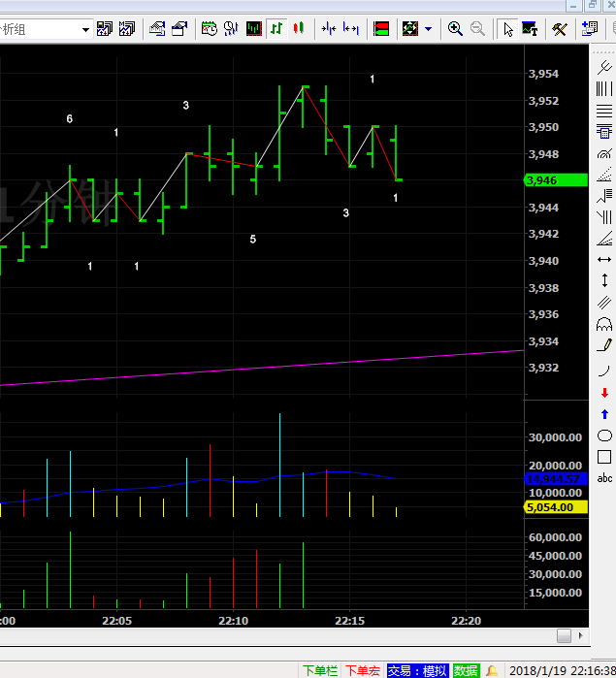Select the Andrews pitchfork drawing tool

click(x=604, y=67)
